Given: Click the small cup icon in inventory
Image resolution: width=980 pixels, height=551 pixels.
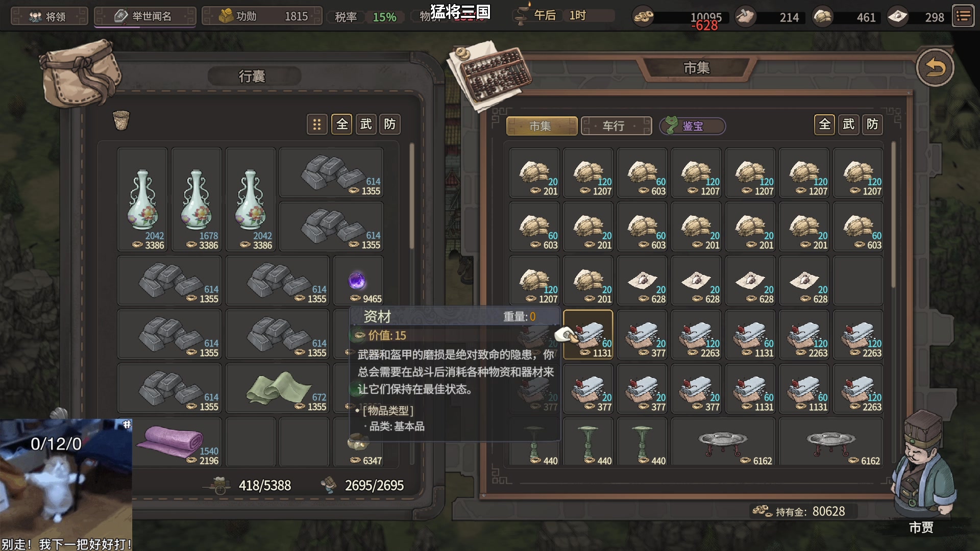Looking at the screenshot, I should pyautogui.click(x=121, y=120).
